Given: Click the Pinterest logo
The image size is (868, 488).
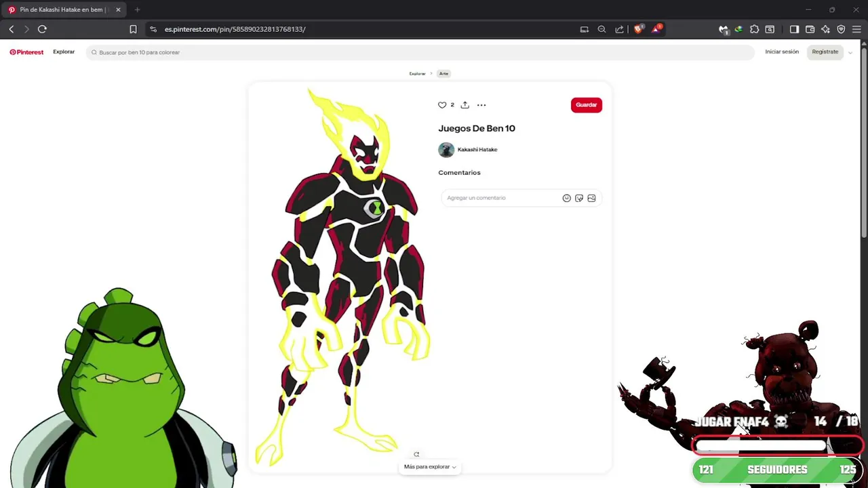Looking at the screenshot, I should pos(26,52).
